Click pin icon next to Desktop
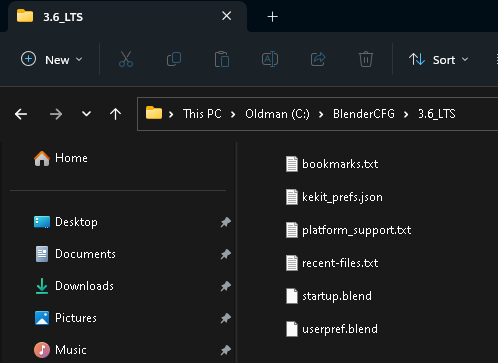The width and height of the screenshot is (498, 363). click(x=226, y=222)
